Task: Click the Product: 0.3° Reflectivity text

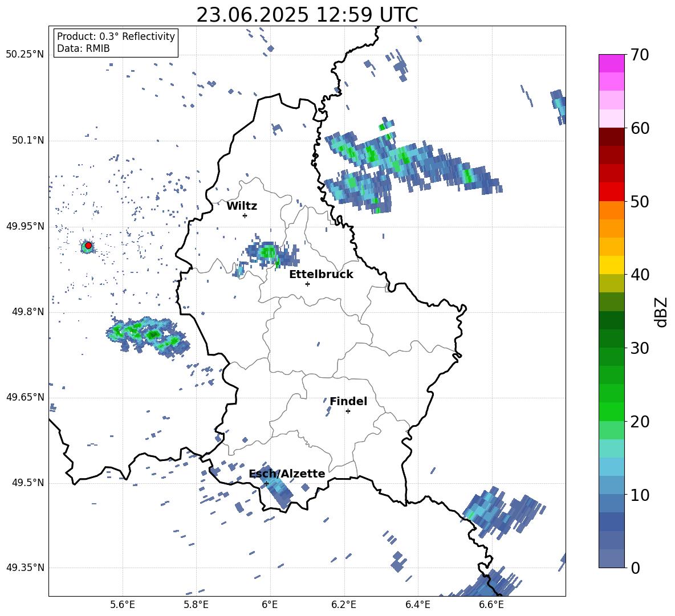Action: click(116, 36)
